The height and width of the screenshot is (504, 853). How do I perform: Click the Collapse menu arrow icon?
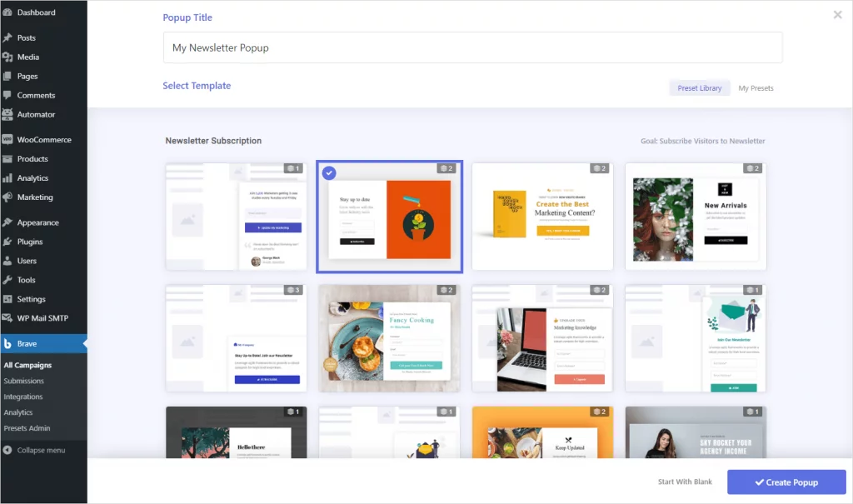7,450
